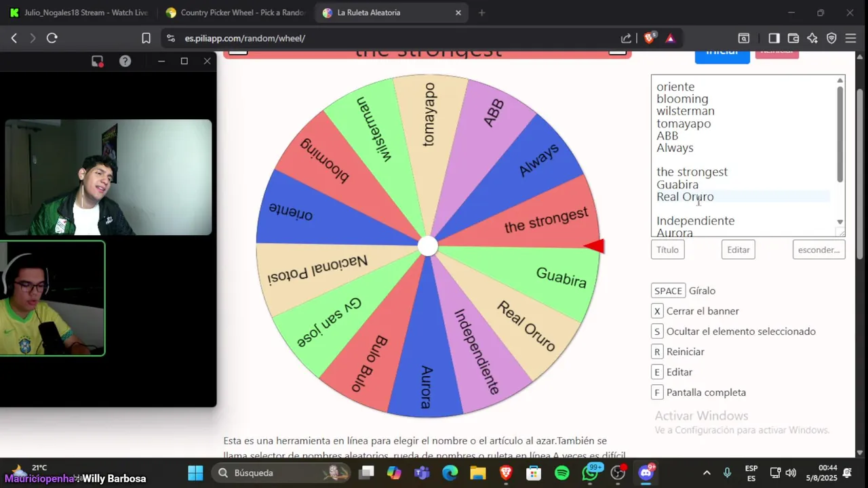This screenshot has width=868, height=488.
Task: Click the Nacional Potosí wheel segment
Action: pos(317,269)
